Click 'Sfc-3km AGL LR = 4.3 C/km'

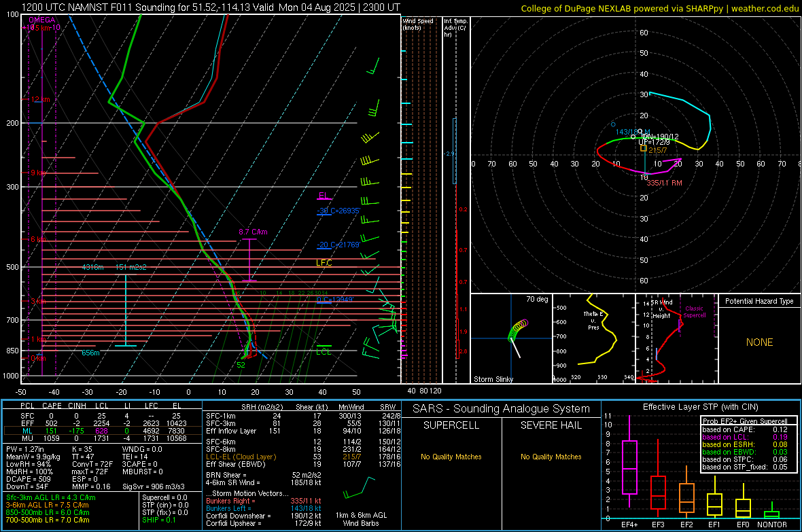click(51, 497)
